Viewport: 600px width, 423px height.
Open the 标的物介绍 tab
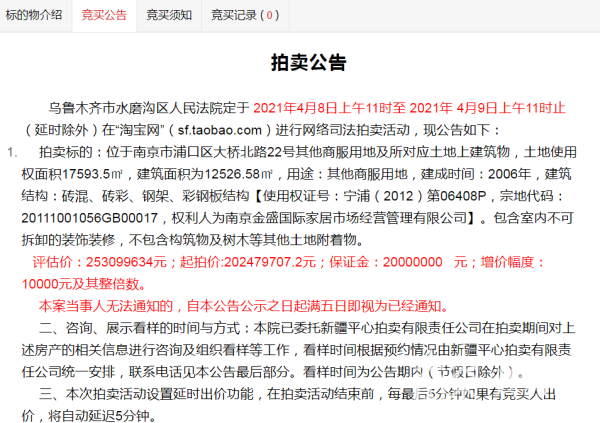(34, 15)
